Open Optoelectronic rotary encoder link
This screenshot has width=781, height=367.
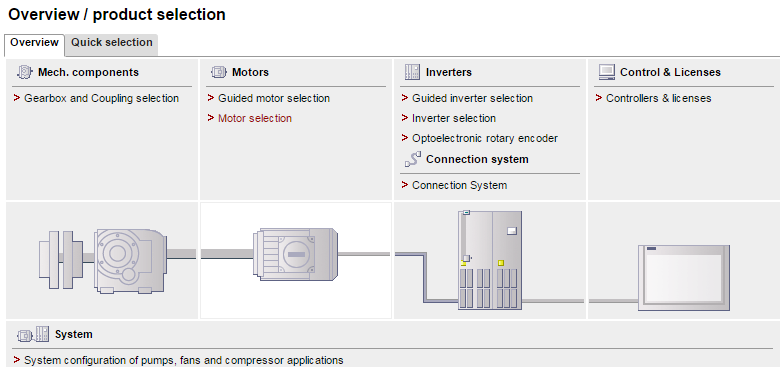tap(485, 138)
